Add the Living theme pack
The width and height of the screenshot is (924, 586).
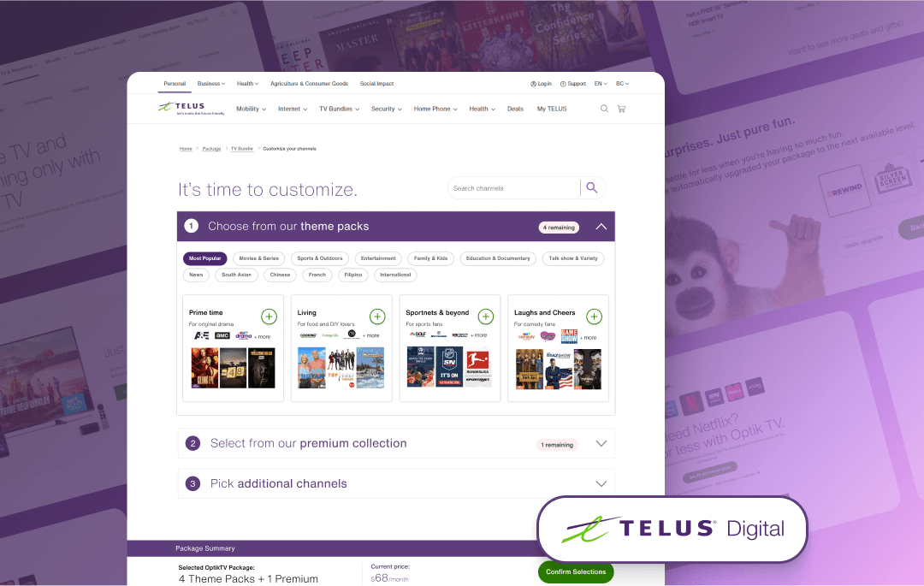377,317
